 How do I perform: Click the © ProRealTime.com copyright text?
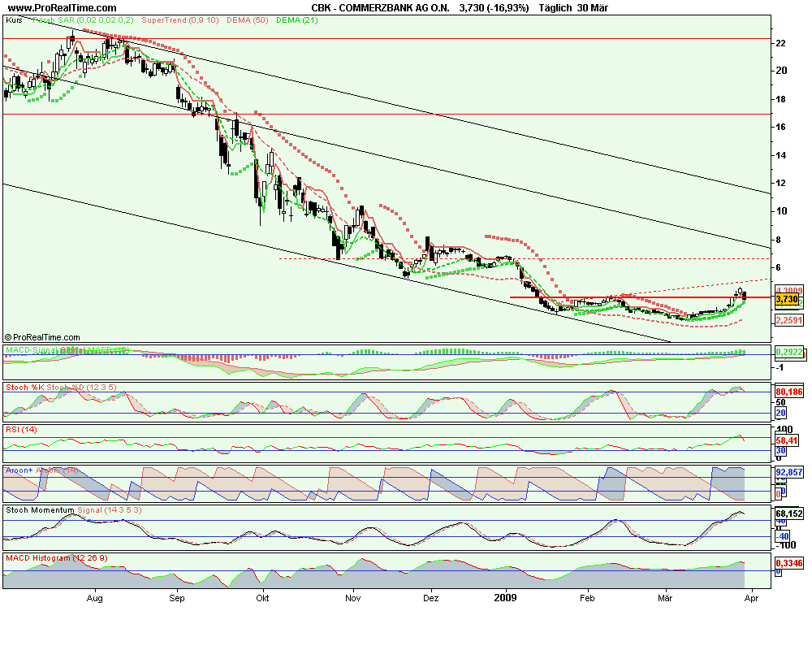point(42,337)
